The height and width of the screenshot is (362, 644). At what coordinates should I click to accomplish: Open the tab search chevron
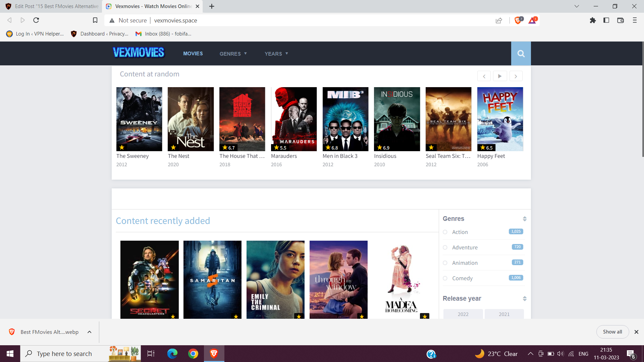coord(577,6)
